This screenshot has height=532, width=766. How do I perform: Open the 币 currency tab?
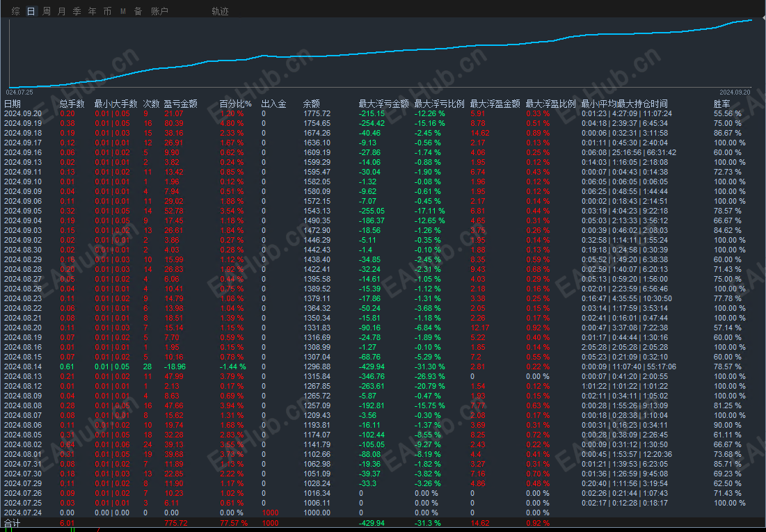tap(107, 11)
